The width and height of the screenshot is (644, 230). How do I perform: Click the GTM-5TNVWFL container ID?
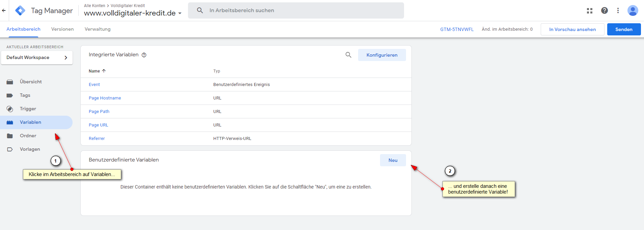coord(457,29)
